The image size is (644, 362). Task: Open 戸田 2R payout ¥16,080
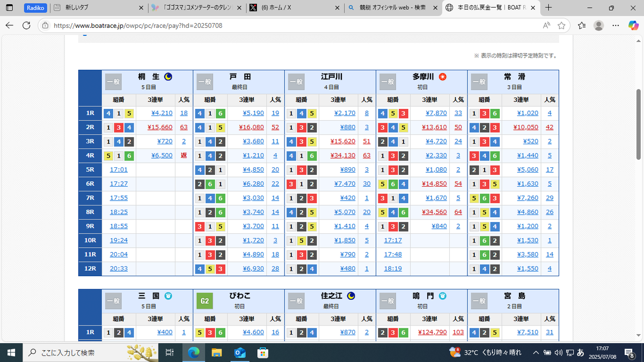(251, 127)
